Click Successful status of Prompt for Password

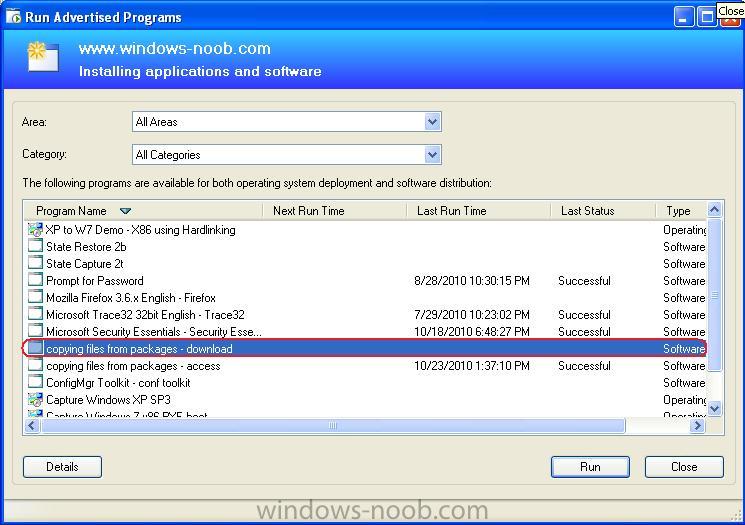(x=584, y=281)
